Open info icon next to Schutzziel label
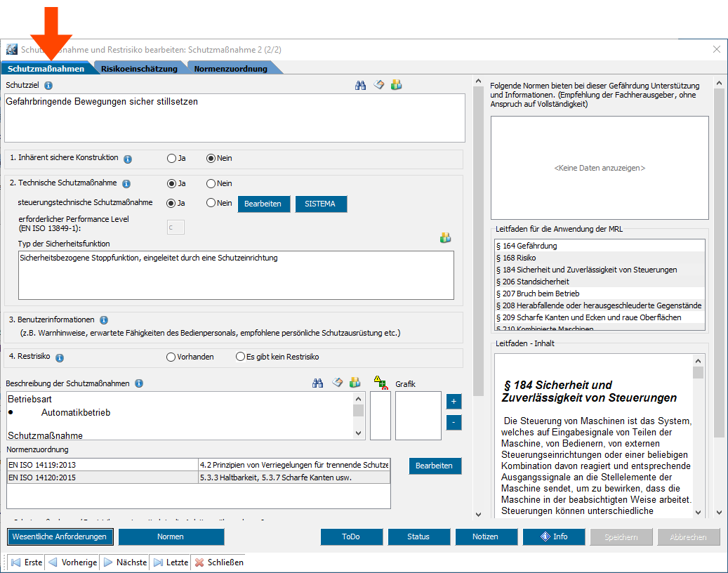728x573 pixels. [x=48, y=86]
